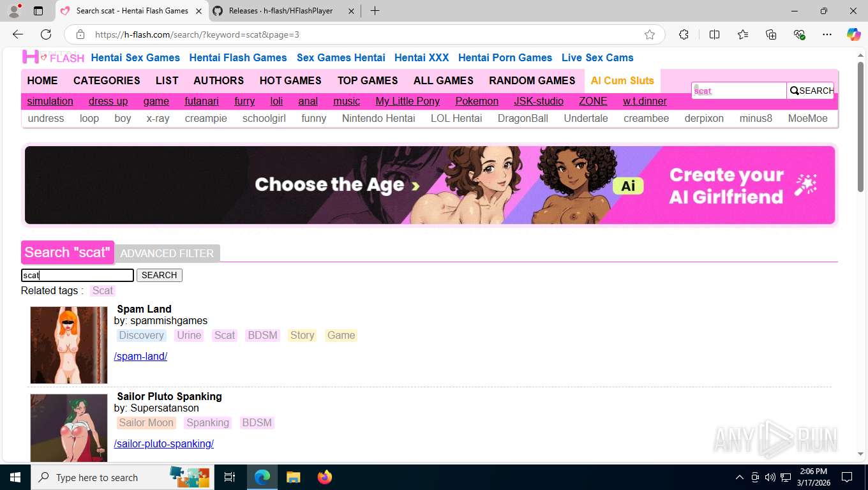Follow the Undertale tag link

[586, 118]
